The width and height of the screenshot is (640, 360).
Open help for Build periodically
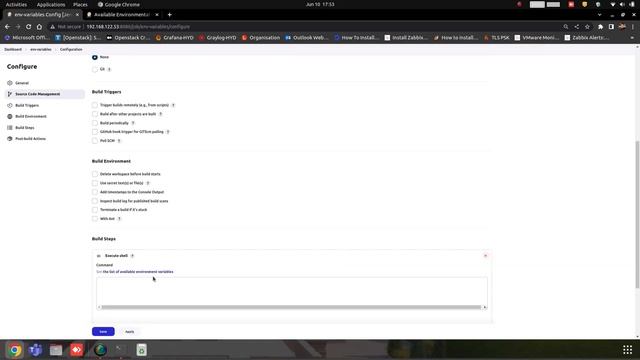pos(133,123)
